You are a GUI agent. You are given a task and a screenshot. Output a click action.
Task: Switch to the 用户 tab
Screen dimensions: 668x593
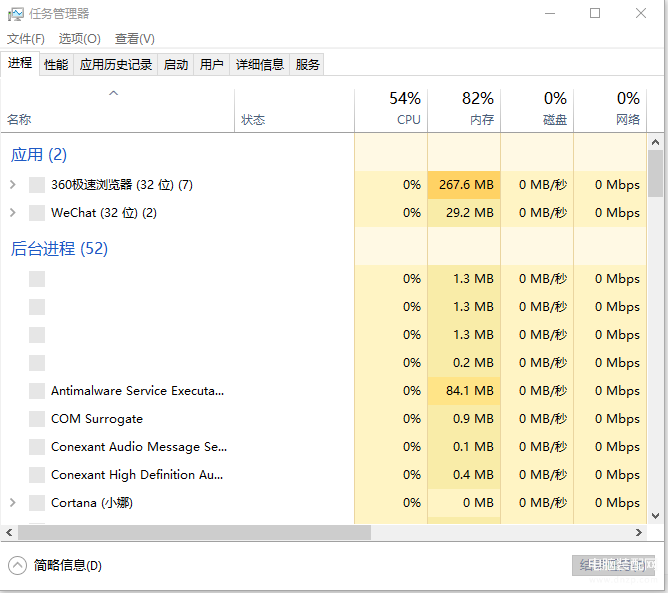(212, 65)
